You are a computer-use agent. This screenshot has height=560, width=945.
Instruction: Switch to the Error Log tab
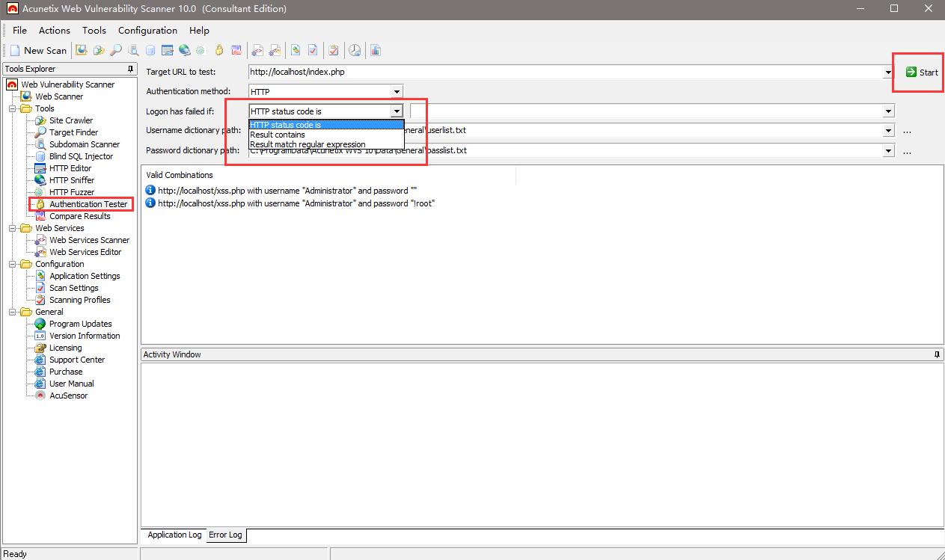click(225, 535)
